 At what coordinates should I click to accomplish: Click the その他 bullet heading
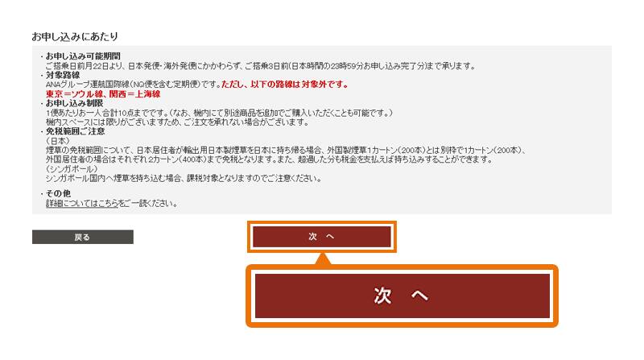[58, 193]
